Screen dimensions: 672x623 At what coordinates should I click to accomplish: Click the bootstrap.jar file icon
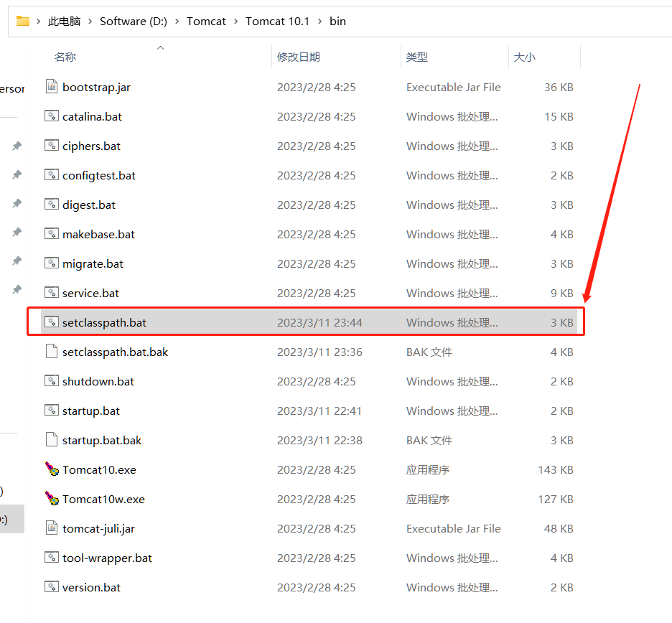[52, 87]
